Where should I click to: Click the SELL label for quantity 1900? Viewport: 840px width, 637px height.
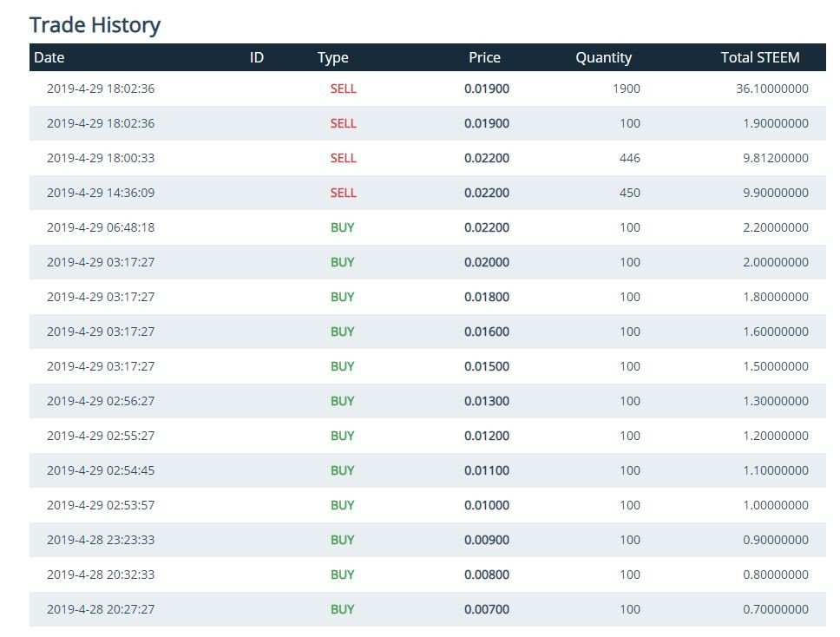(x=343, y=89)
